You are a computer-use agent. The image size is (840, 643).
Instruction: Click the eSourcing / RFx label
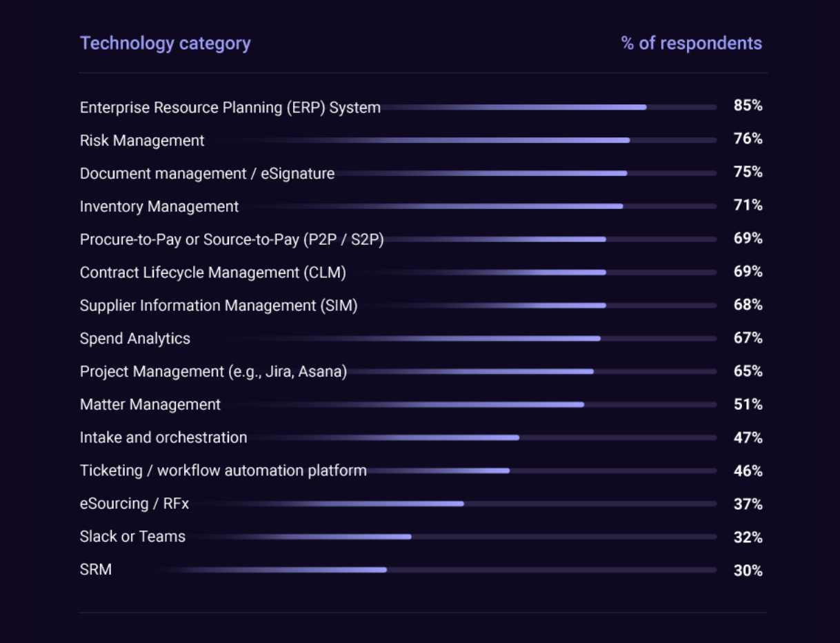click(134, 504)
